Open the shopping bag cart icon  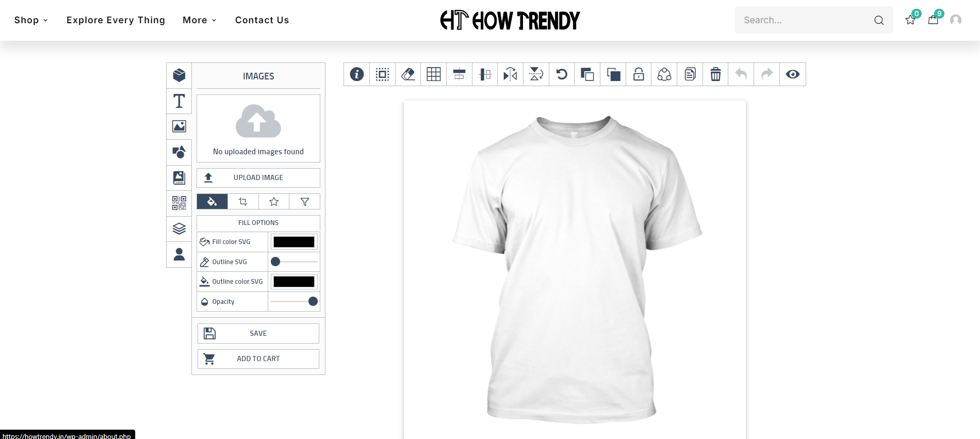[933, 20]
